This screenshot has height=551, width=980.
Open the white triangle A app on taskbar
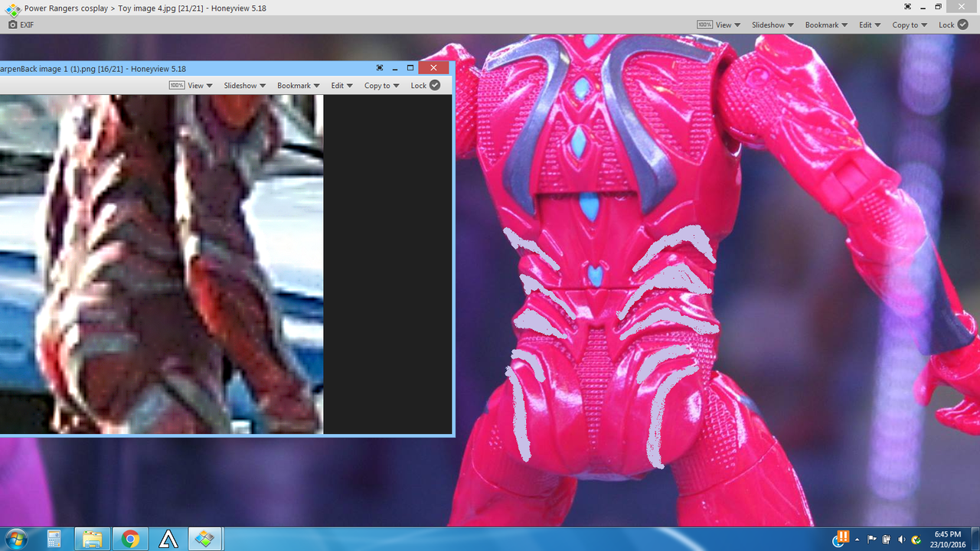point(168,539)
